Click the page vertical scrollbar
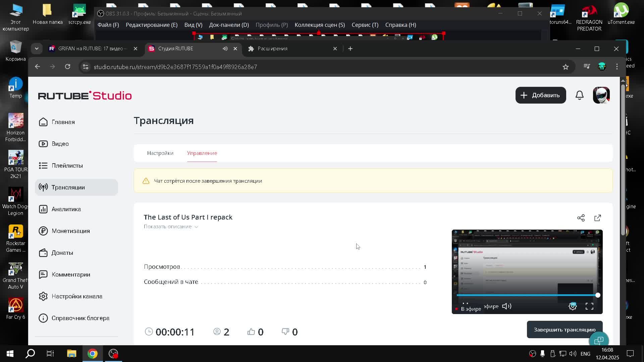The height and width of the screenshot is (362, 644). click(623, 159)
